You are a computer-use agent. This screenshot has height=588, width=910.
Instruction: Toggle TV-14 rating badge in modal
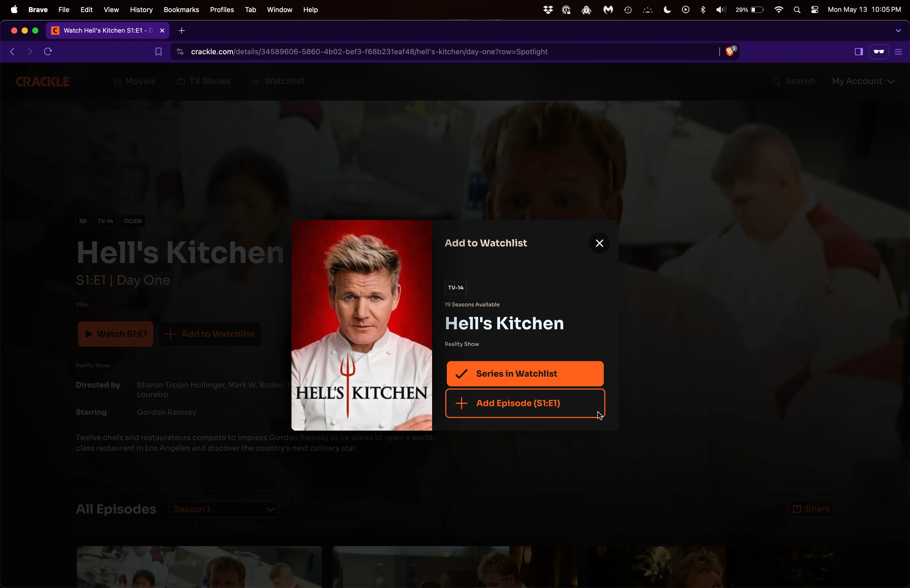point(455,287)
